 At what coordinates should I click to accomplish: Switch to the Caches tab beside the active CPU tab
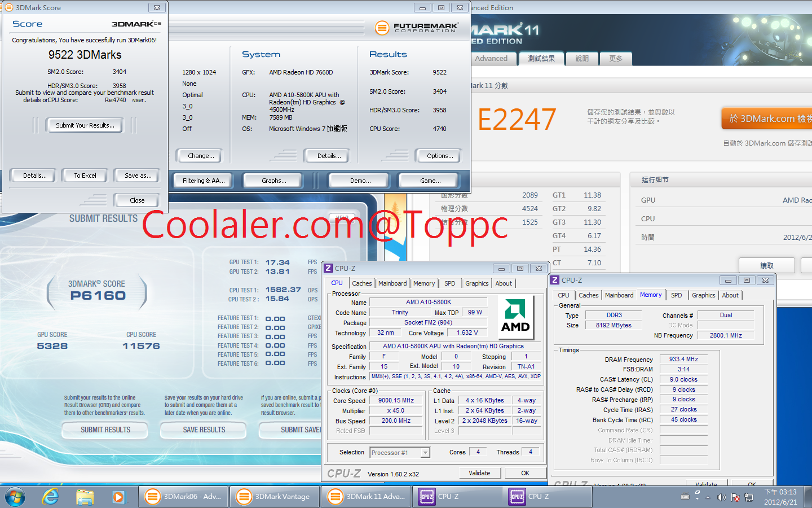click(x=361, y=283)
